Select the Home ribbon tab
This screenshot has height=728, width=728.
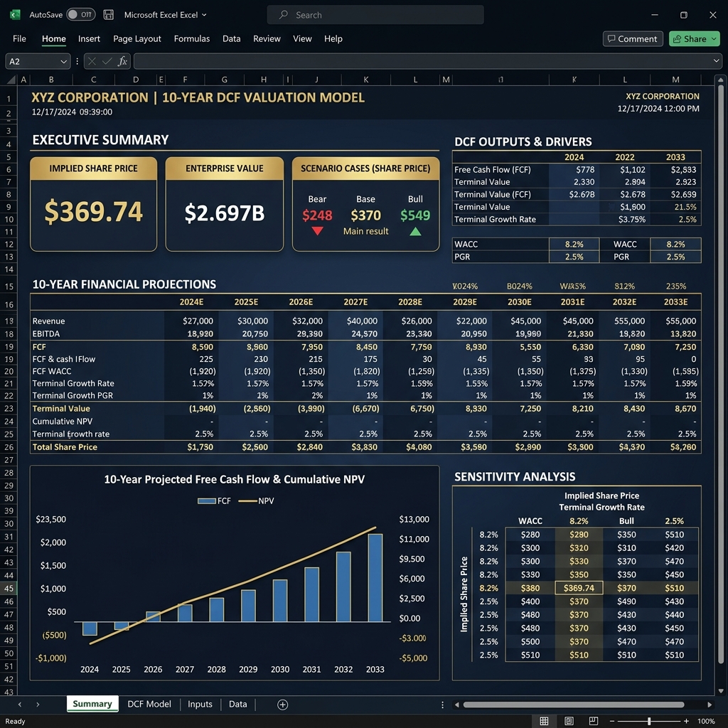(54, 38)
